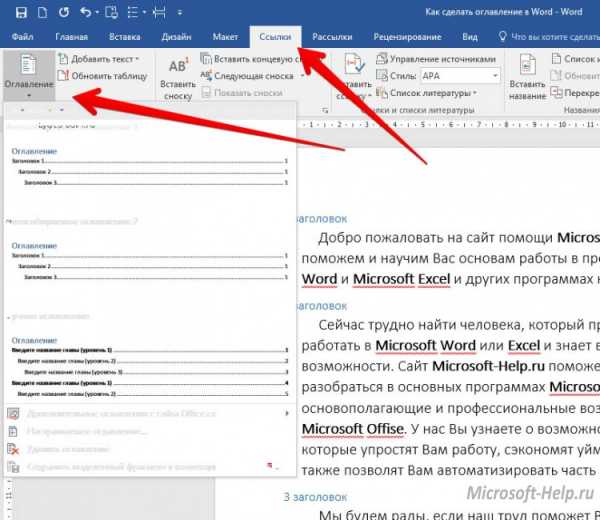Click the touch/mouse mode icon in the title bar
Viewport: 600px width, 520px height.
point(111,13)
